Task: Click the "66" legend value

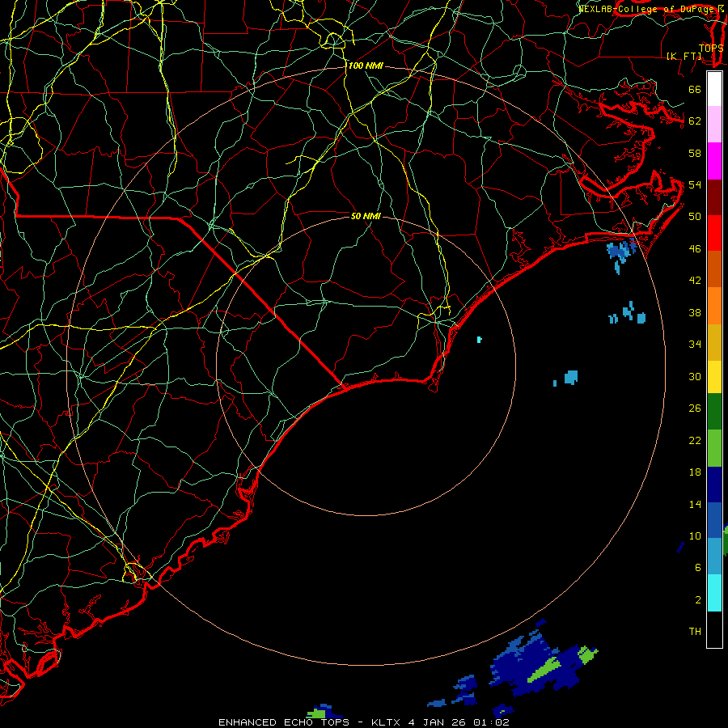Action: 695,90
